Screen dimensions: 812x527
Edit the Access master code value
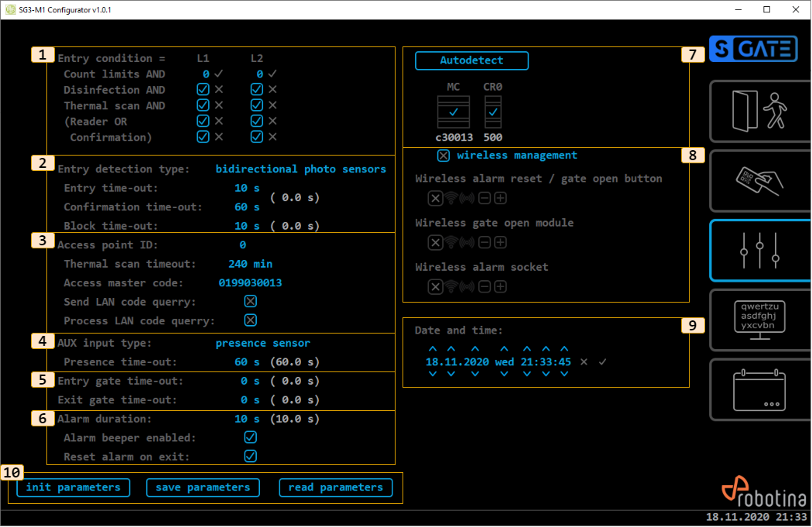pos(250,282)
